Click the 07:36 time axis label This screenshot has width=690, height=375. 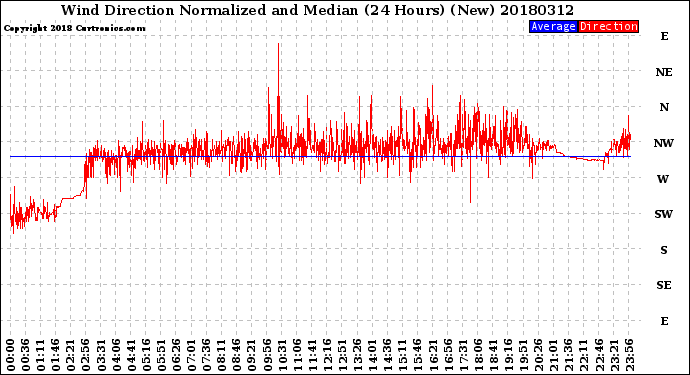(207, 355)
